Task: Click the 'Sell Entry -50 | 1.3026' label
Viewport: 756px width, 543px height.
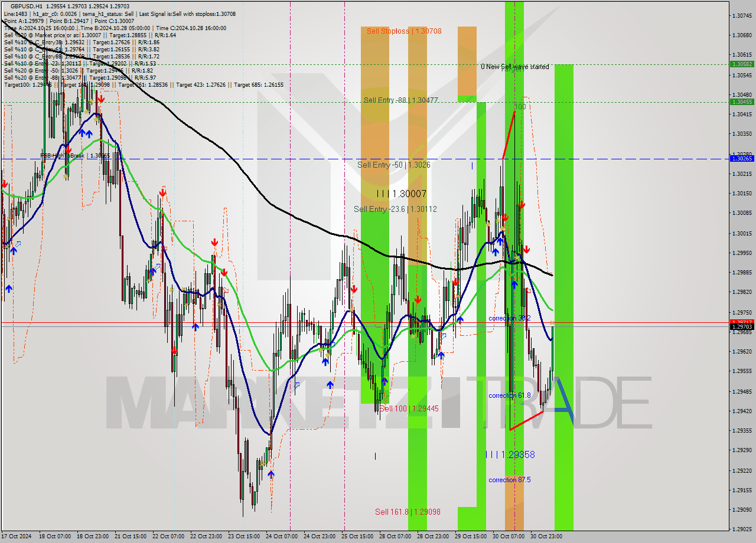Action: pos(394,165)
